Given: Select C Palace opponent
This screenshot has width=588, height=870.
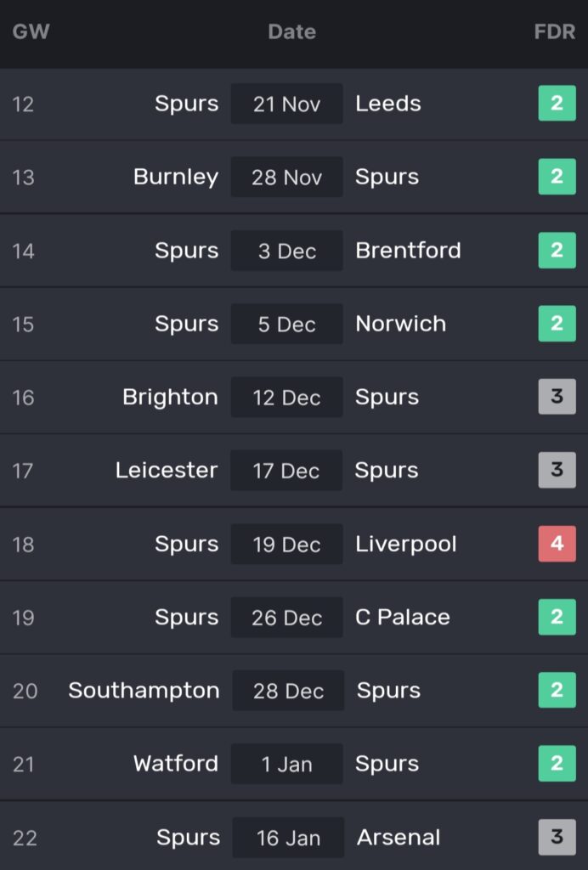Looking at the screenshot, I should point(402,617).
